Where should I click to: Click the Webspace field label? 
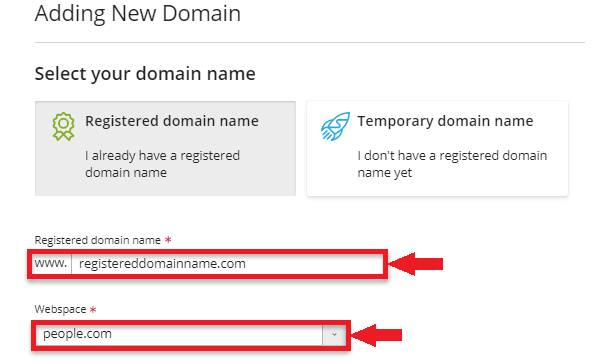(60, 309)
